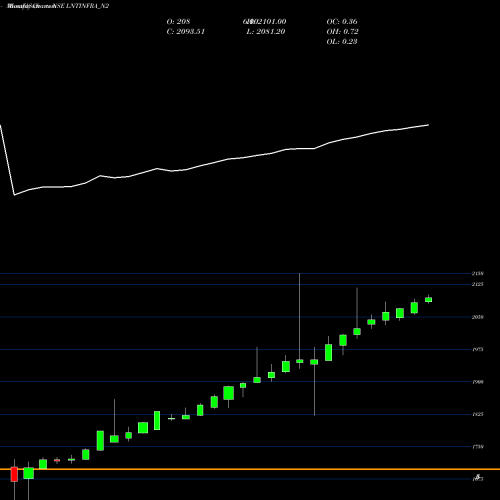This screenshot has height=500, width=500.
Task: Select the low value 'L: 2081.20'
Action: click(266, 32)
